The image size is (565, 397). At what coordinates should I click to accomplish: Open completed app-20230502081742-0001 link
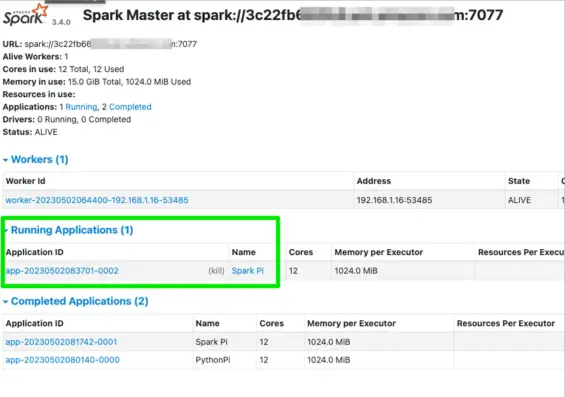click(x=61, y=342)
